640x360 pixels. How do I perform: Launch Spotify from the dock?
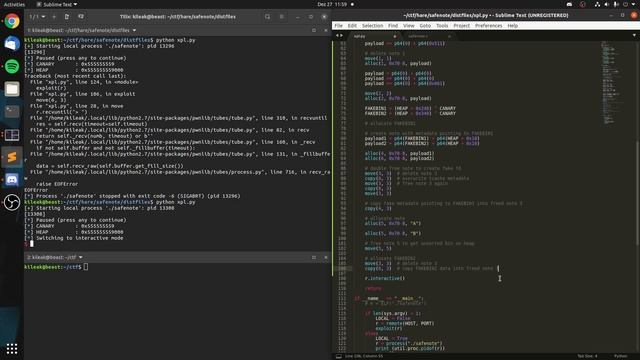pos(12,66)
